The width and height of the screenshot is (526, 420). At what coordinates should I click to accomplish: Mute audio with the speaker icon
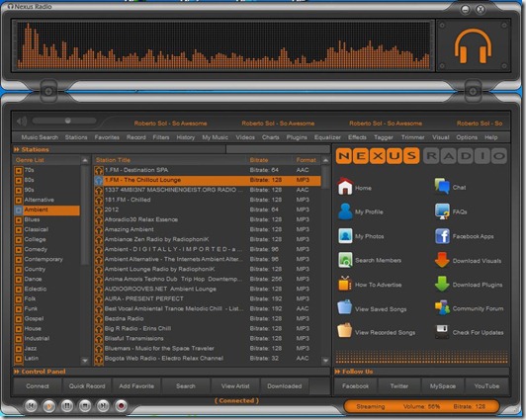(22, 121)
